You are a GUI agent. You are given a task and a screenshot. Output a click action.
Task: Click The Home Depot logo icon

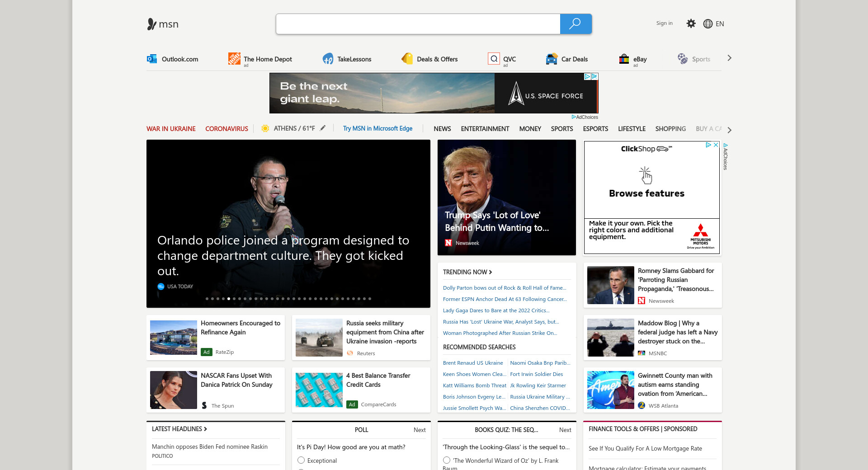(234, 59)
